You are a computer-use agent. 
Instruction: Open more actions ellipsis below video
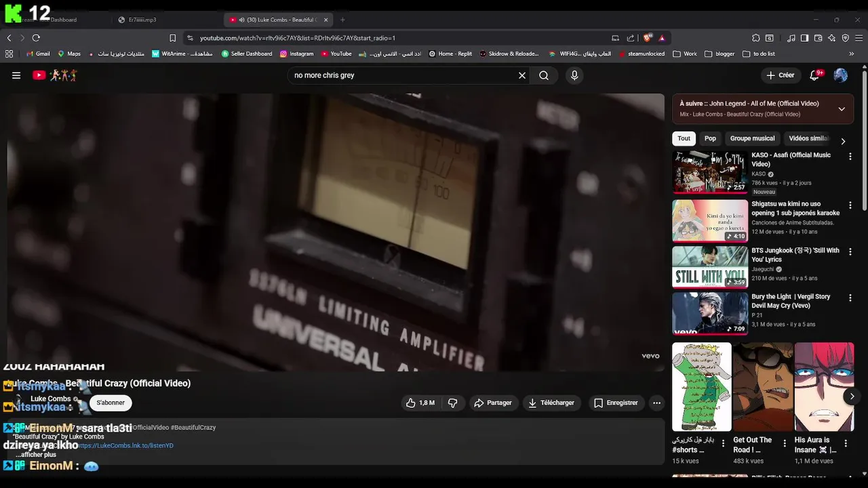click(x=656, y=403)
